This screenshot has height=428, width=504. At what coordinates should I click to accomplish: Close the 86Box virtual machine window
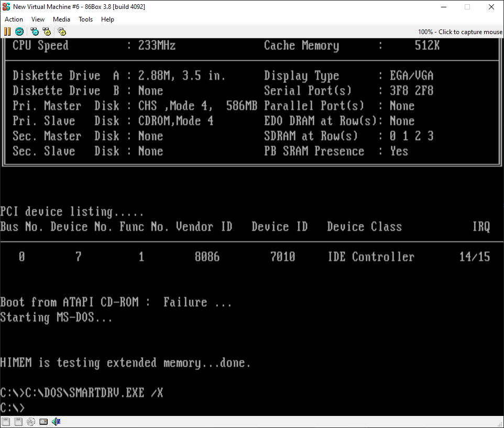click(x=491, y=7)
